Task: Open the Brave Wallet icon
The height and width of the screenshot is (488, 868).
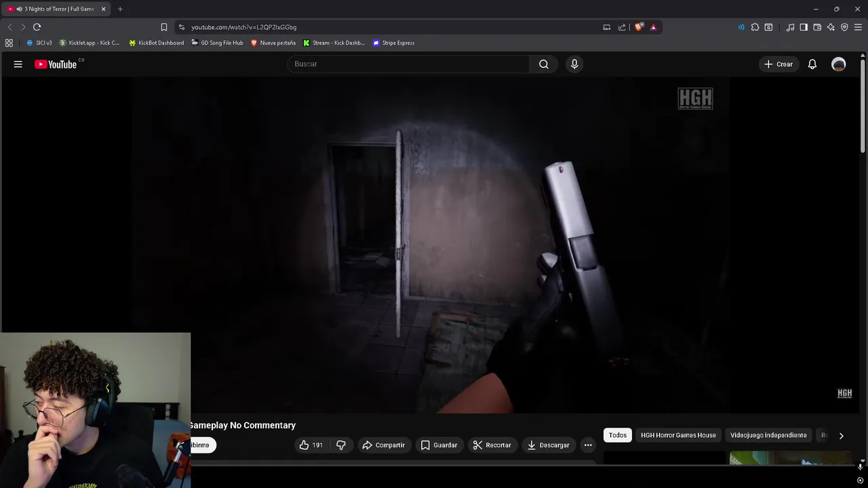Action: [x=817, y=27]
